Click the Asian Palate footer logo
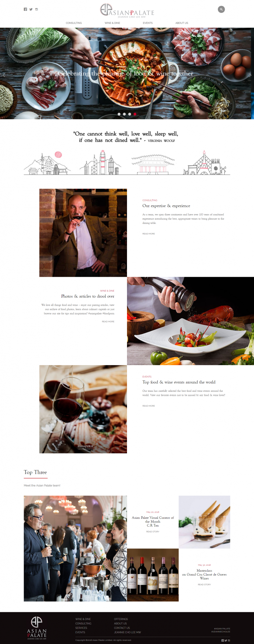 pos(37,628)
